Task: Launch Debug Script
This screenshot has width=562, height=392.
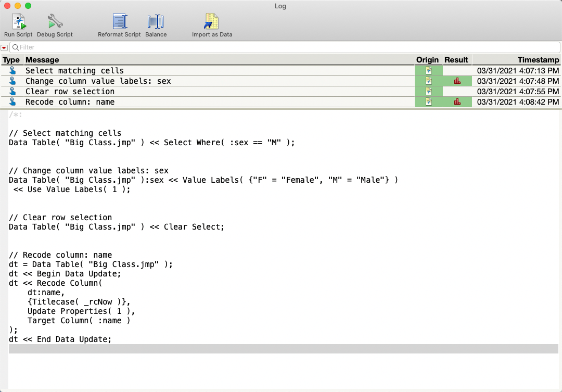Action: [x=55, y=21]
